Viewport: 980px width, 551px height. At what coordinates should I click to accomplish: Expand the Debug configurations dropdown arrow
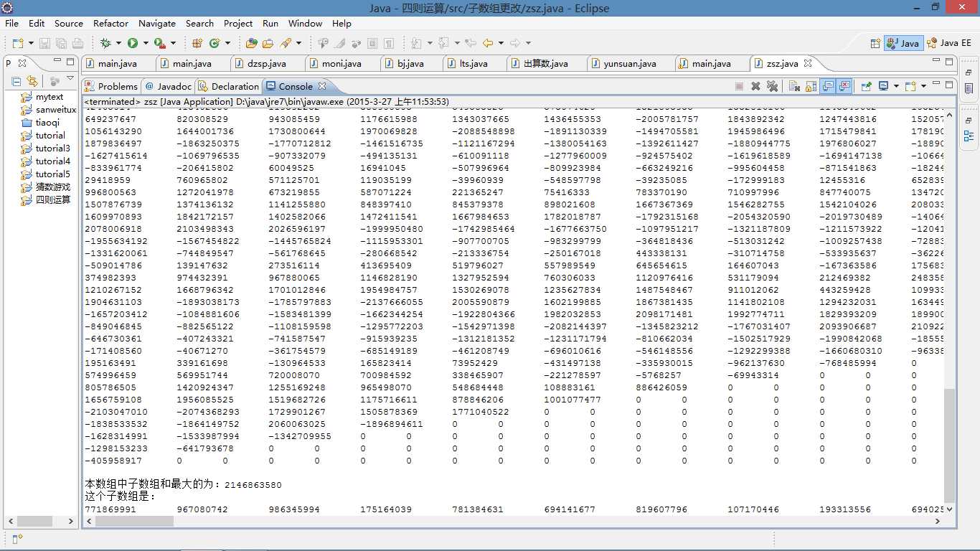[x=118, y=44]
